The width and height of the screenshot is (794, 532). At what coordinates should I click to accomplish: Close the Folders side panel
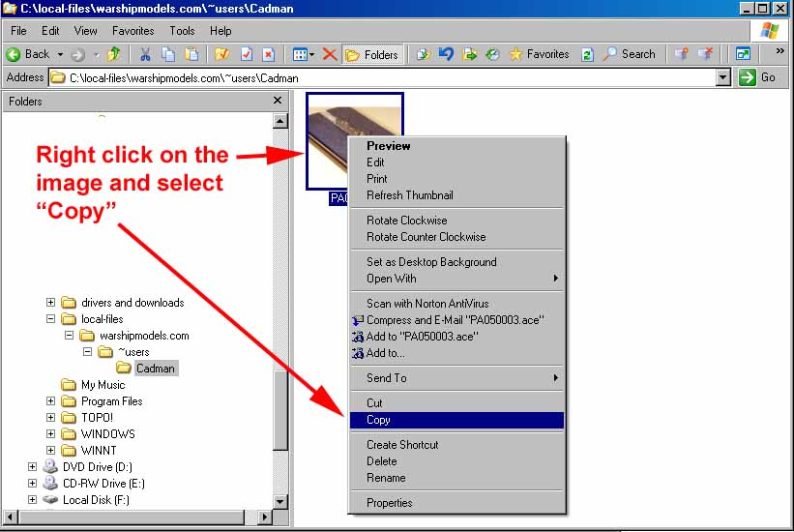[278, 101]
